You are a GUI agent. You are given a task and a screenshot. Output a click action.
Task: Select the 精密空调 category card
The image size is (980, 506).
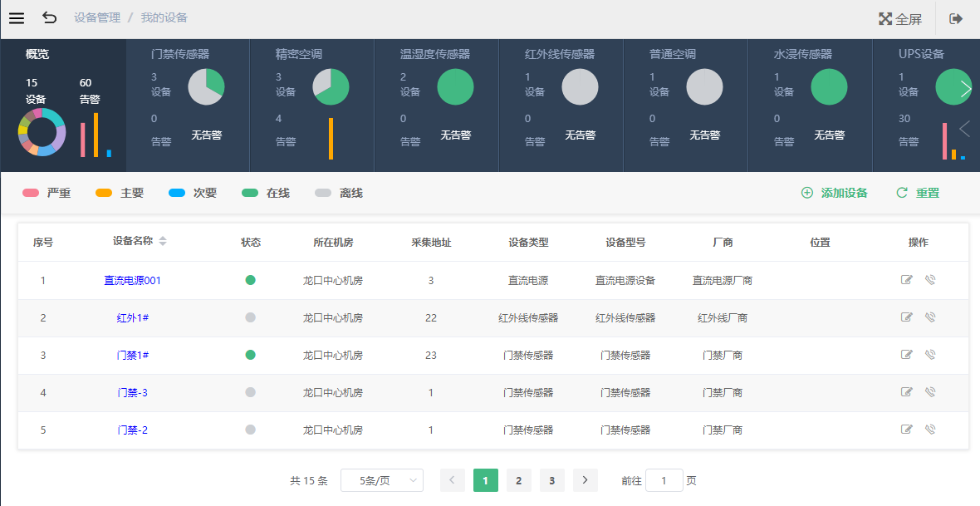point(312,105)
